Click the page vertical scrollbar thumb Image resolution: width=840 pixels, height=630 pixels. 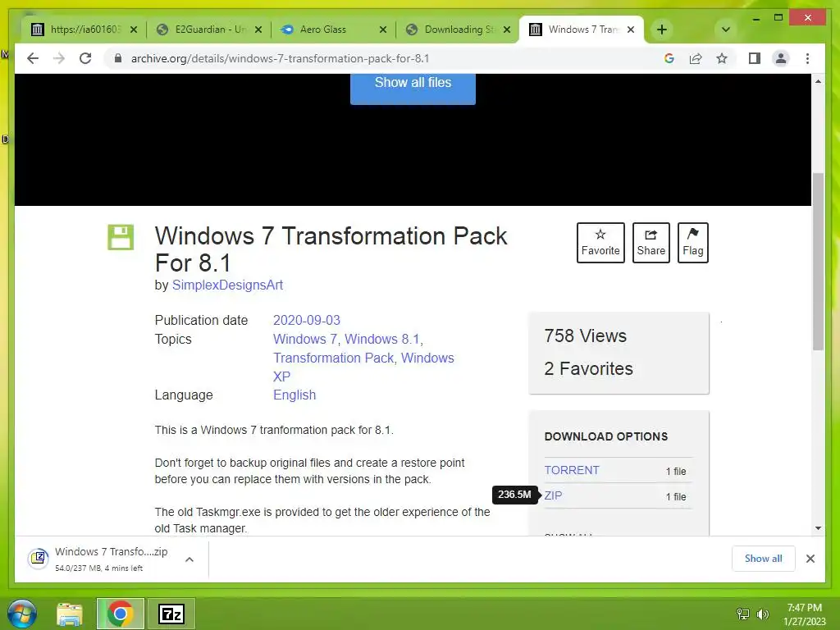point(818,261)
